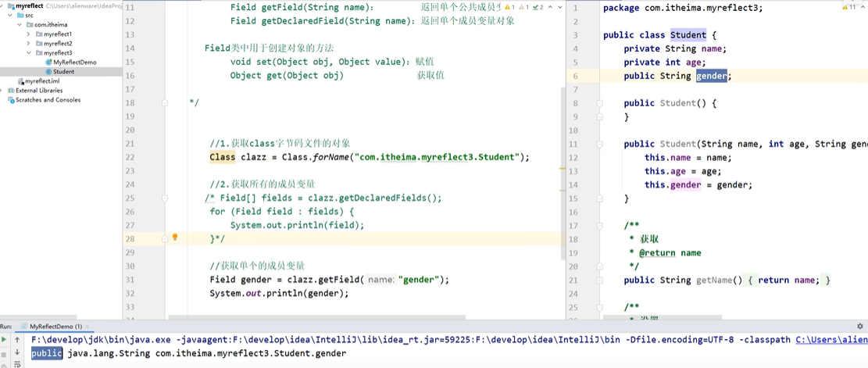The image size is (868, 368).
Task: Fold the comment block at line 25
Action: click(x=165, y=198)
